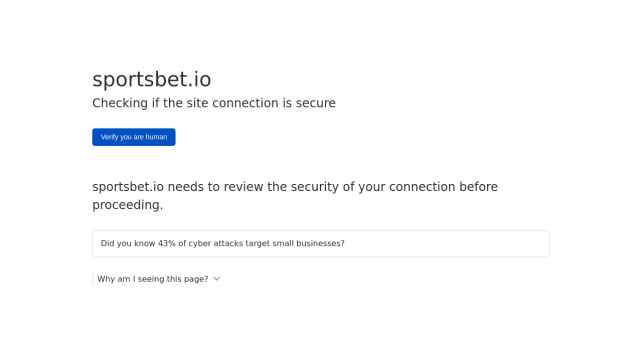The height and width of the screenshot is (361, 642).
Task: Click the word secure in the subtitle
Action: point(316,103)
